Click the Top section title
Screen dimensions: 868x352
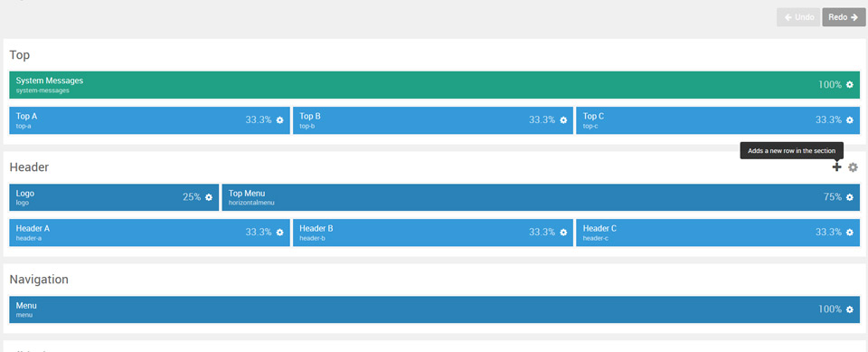(x=19, y=55)
